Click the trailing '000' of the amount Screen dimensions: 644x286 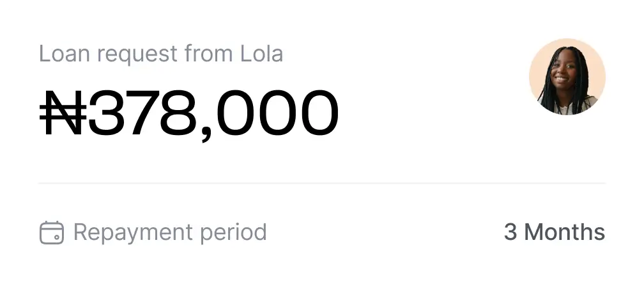pyautogui.click(x=277, y=113)
